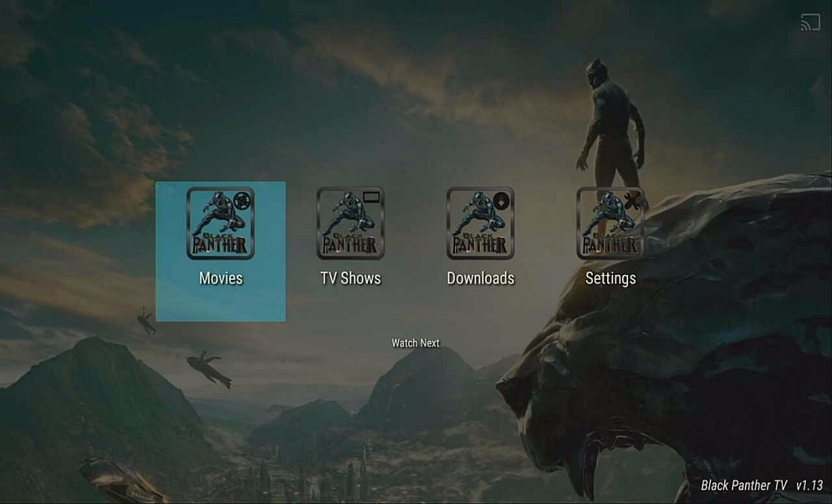The height and width of the screenshot is (504, 832).
Task: Click the Watch Next heading
Action: (416, 343)
